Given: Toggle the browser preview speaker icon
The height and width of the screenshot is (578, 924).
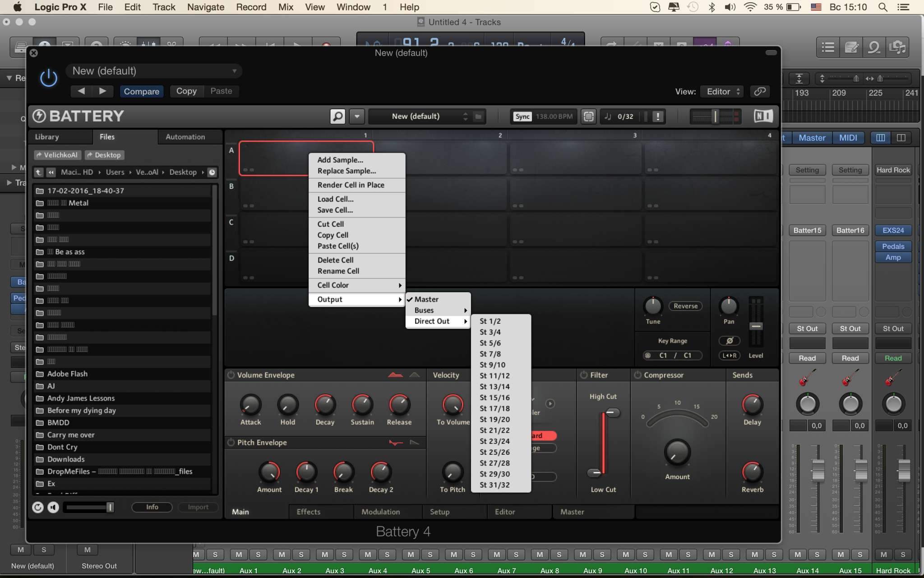Looking at the screenshot, I should (x=53, y=507).
